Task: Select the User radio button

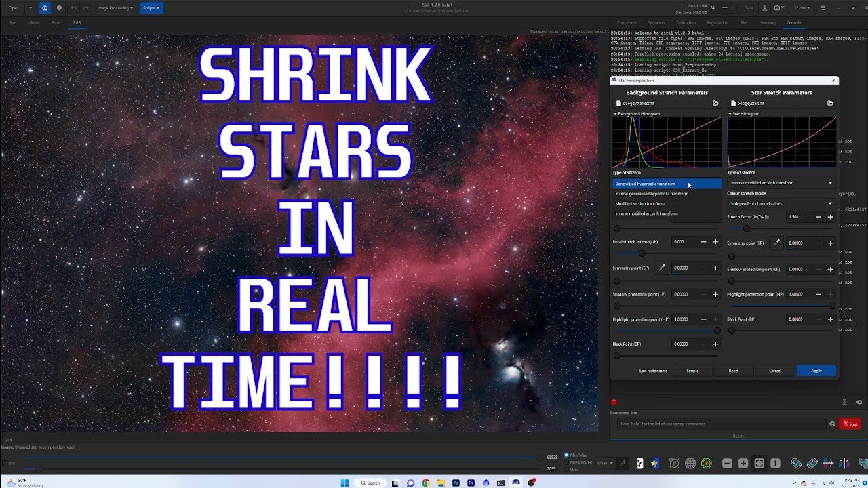Action: (x=567, y=469)
